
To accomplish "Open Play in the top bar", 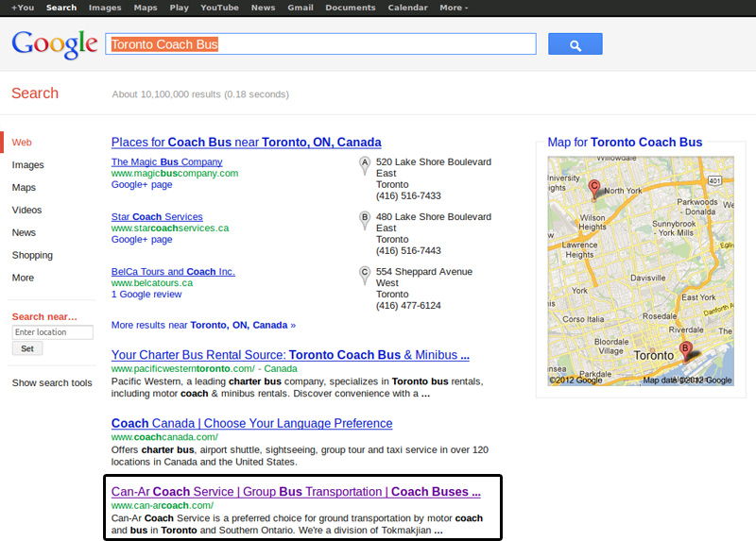I will pyautogui.click(x=179, y=8).
